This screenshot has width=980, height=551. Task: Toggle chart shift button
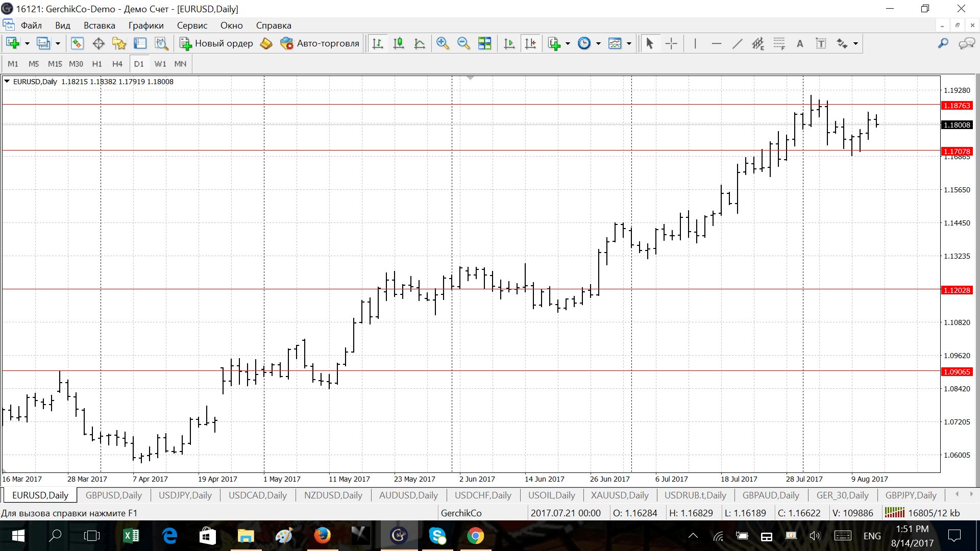[x=530, y=44]
